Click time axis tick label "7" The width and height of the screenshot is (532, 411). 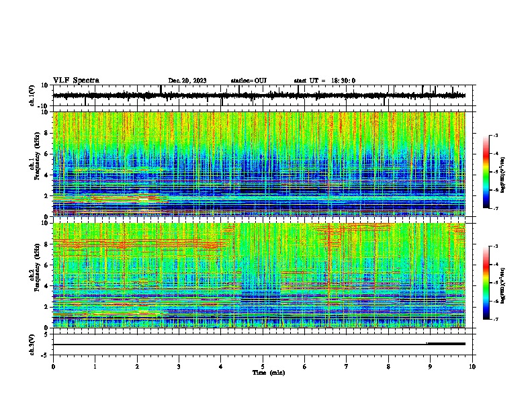point(347,367)
